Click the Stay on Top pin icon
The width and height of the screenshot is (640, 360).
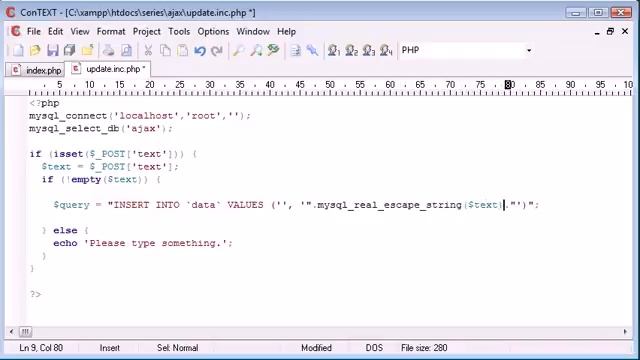click(312, 51)
